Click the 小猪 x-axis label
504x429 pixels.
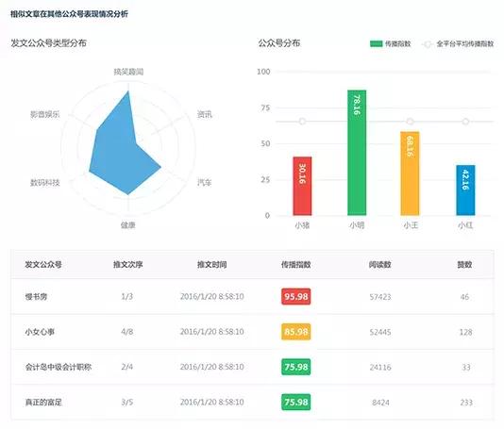pyautogui.click(x=302, y=225)
